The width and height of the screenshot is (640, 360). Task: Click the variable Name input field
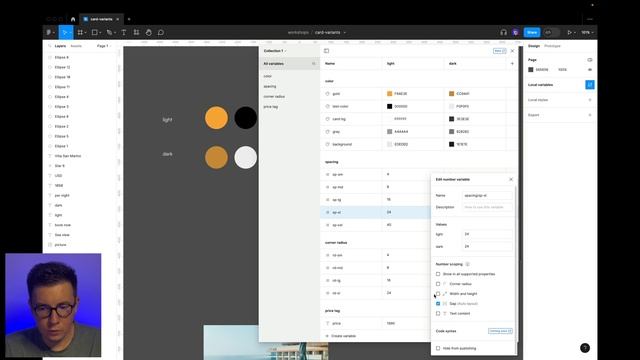pos(487,196)
